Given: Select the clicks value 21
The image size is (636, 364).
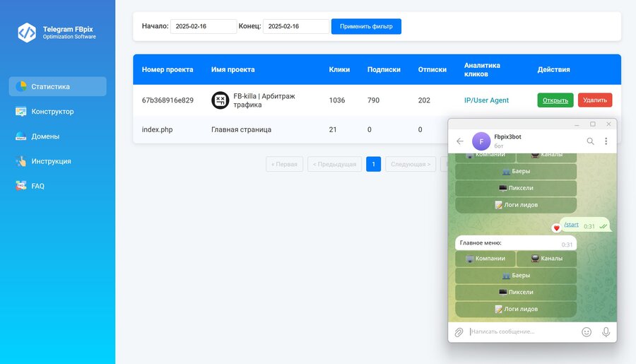Looking at the screenshot, I should (333, 129).
